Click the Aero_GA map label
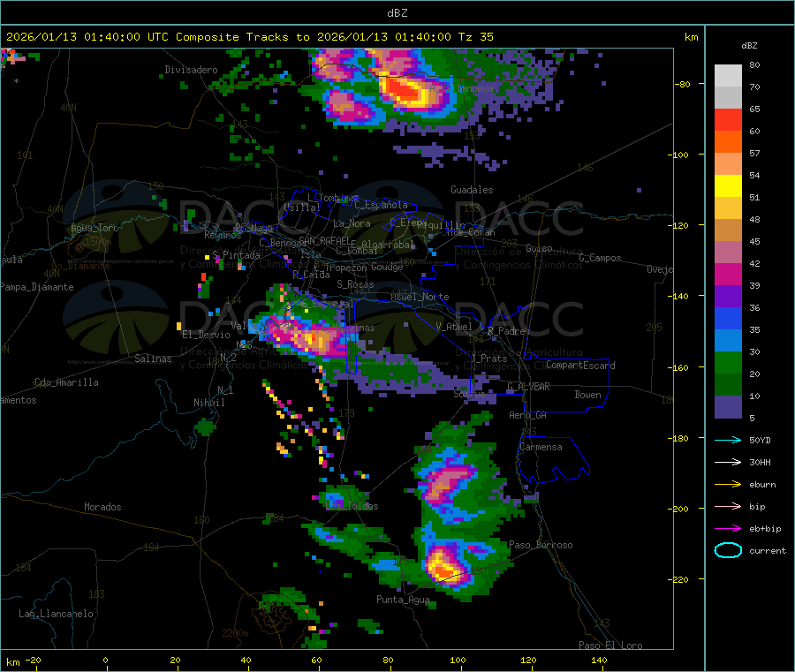Image resolution: width=795 pixels, height=672 pixels. 527,415
